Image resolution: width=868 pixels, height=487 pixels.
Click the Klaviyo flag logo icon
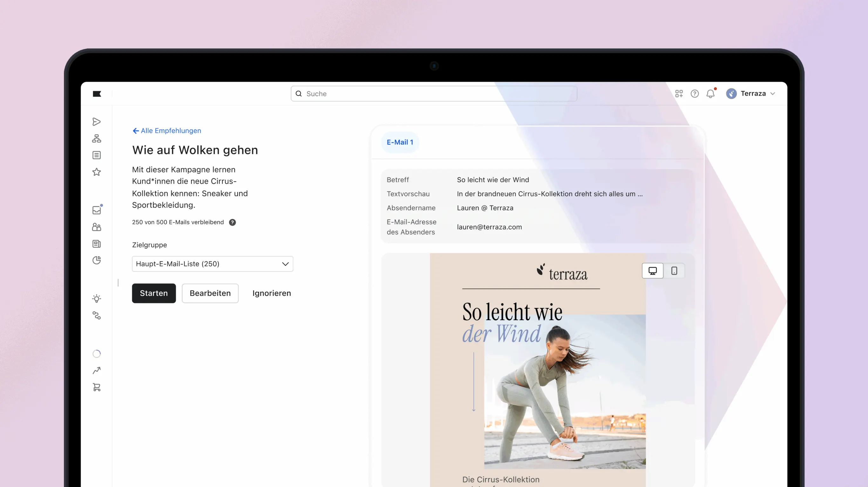(x=97, y=94)
